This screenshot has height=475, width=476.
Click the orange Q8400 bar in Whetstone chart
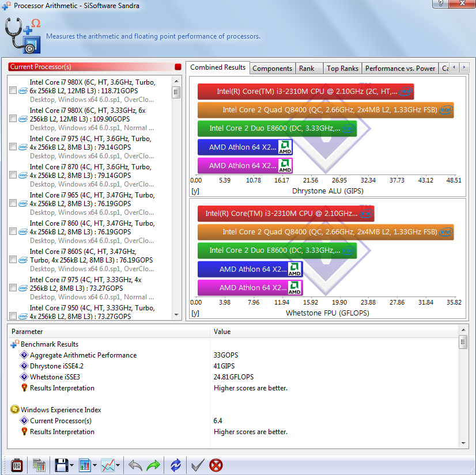(326, 231)
